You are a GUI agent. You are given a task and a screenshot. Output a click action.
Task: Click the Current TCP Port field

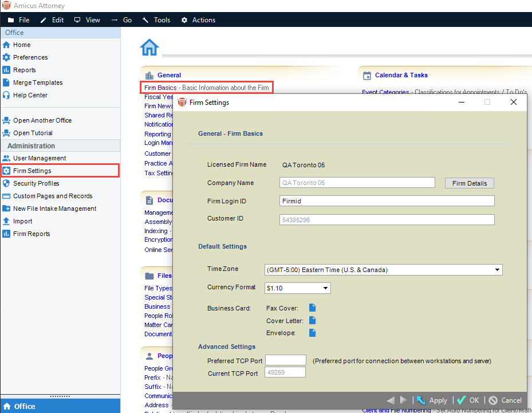(x=285, y=372)
